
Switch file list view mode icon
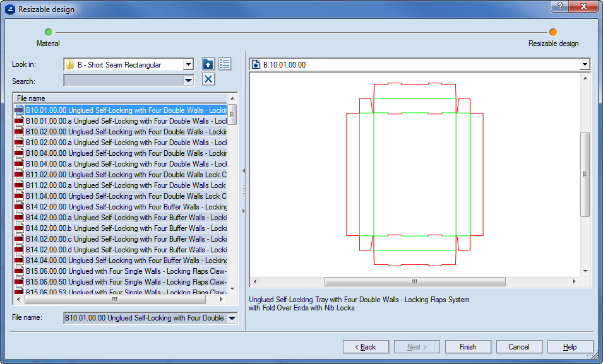pyautogui.click(x=225, y=64)
